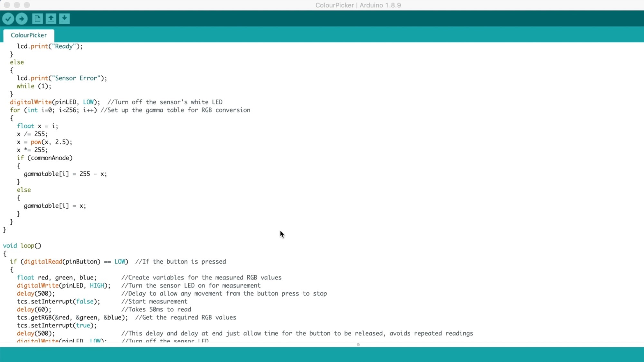Screen dimensions: 644x362
Task: Select the ColourPicker sketch tab
Action: (x=28, y=35)
